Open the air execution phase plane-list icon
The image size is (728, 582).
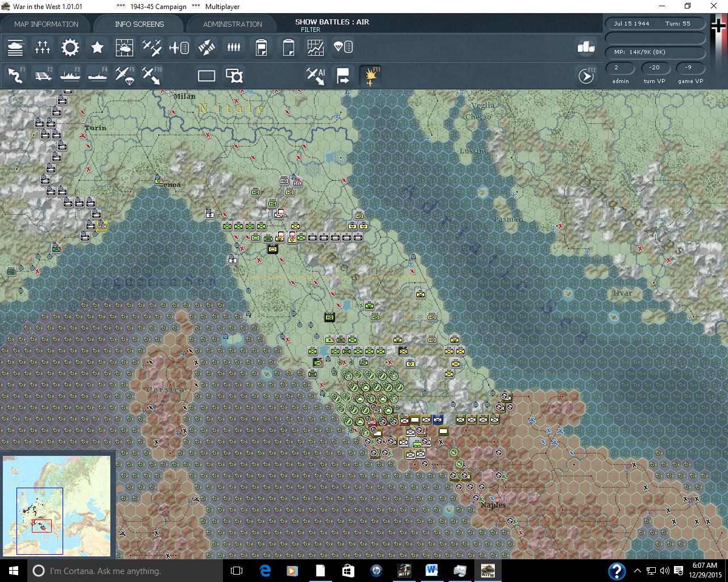(179, 47)
